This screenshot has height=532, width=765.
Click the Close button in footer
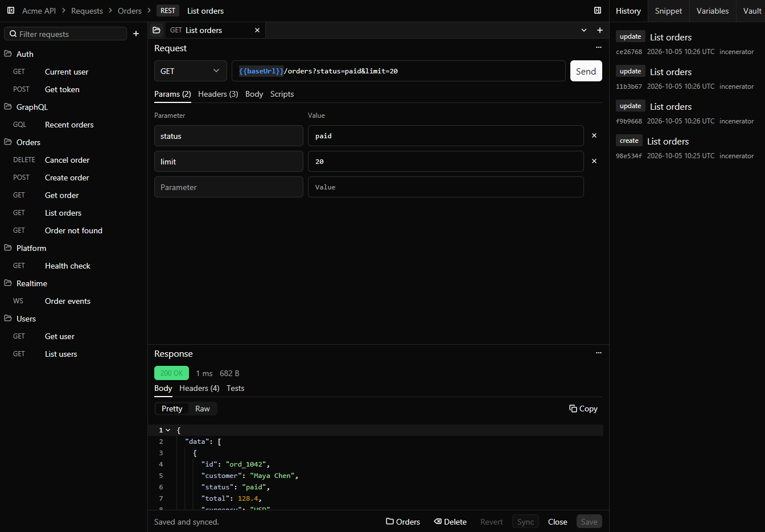pyautogui.click(x=558, y=522)
